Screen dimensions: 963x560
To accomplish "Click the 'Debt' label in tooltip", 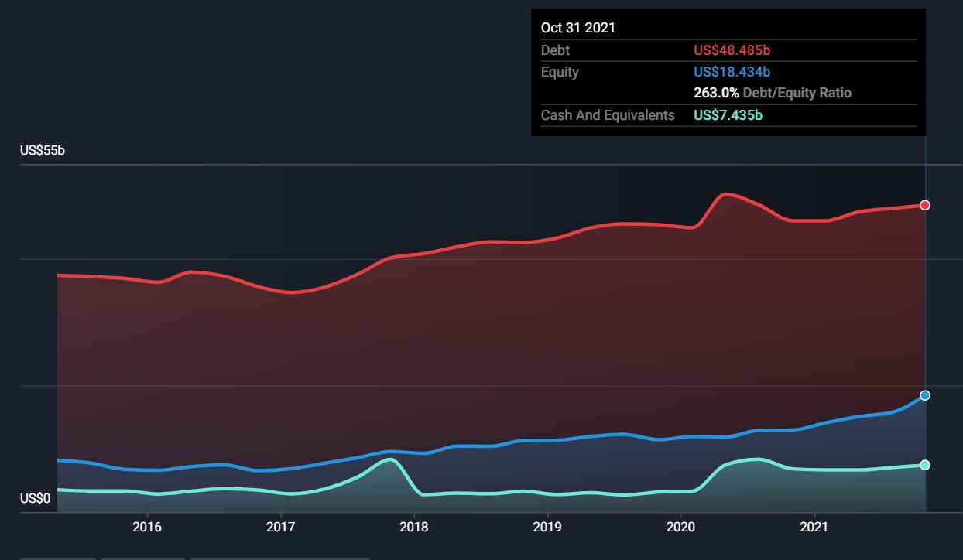I will pos(555,50).
